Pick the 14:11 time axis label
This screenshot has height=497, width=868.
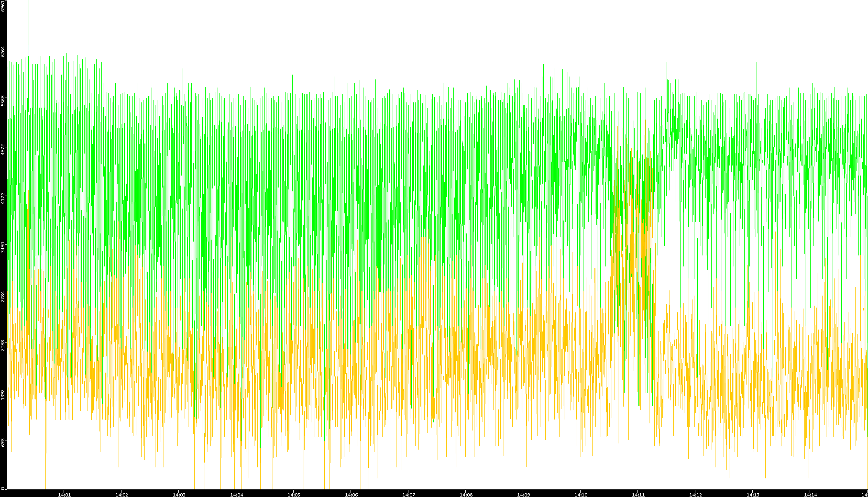coord(638,494)
